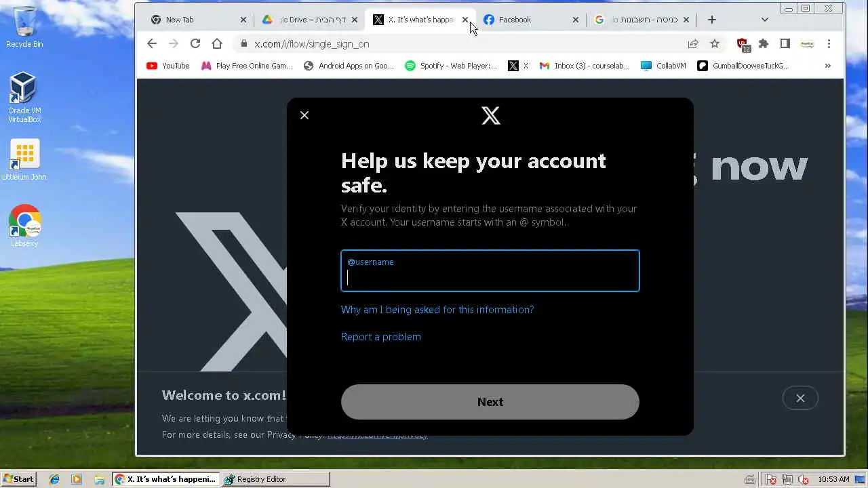
Task: Click the site lock icon
Action: click(244, 43)
